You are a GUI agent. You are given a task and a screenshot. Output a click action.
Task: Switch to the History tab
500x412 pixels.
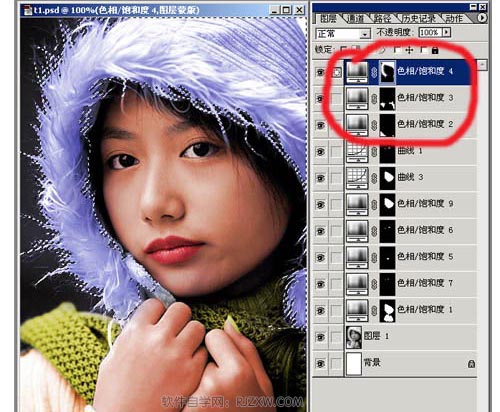click(x=419, y=19)
